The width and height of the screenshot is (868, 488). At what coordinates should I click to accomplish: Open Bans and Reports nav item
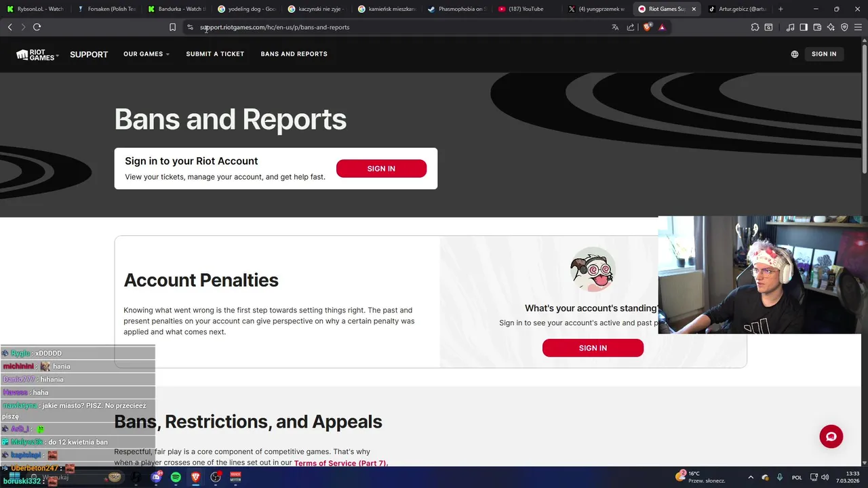(294, 54)
